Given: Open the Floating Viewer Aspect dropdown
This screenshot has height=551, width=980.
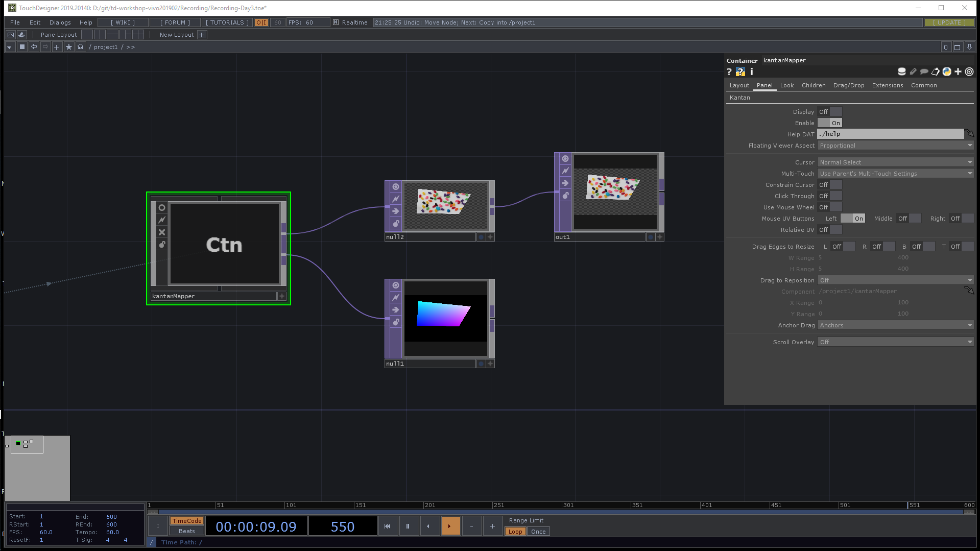Looking at the screenshot, I should (895, 146).
